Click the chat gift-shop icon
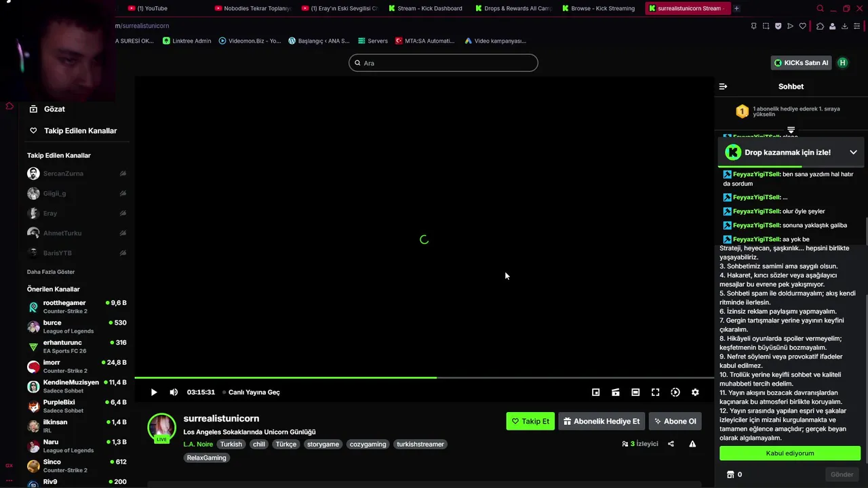 click(730, 474)
